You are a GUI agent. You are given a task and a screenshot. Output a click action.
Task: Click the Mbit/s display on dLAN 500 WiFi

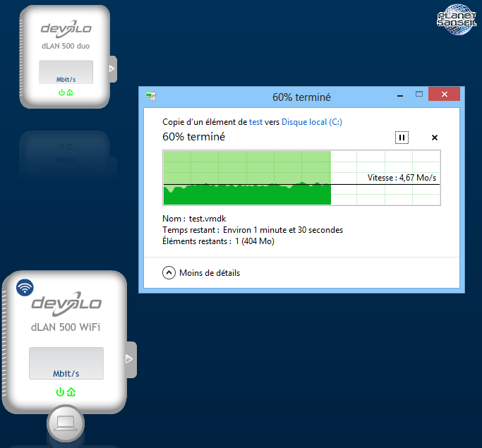(x=66, y=363)
